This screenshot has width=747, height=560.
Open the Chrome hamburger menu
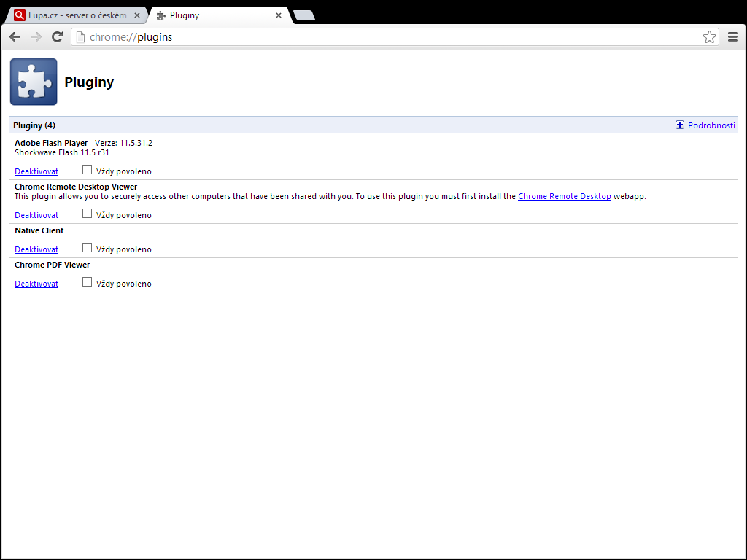click(732, 36)
